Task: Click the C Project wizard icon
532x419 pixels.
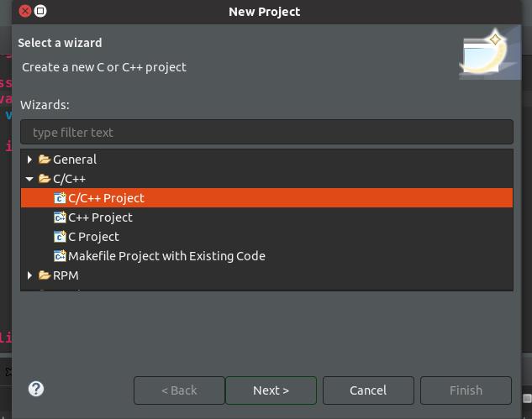Action: [60, 237]
